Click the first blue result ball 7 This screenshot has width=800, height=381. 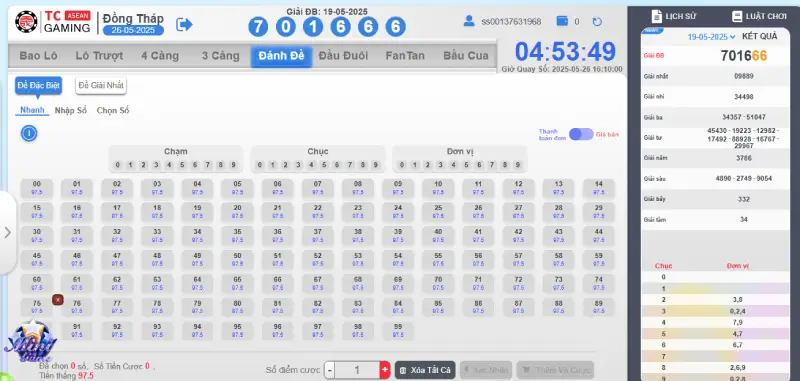(258, 27)
